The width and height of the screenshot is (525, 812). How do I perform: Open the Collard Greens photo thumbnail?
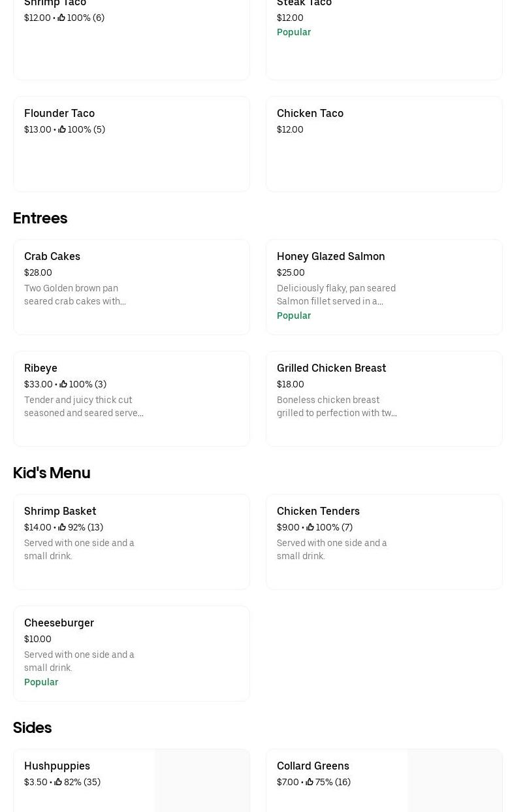click(x=455, y=781)
